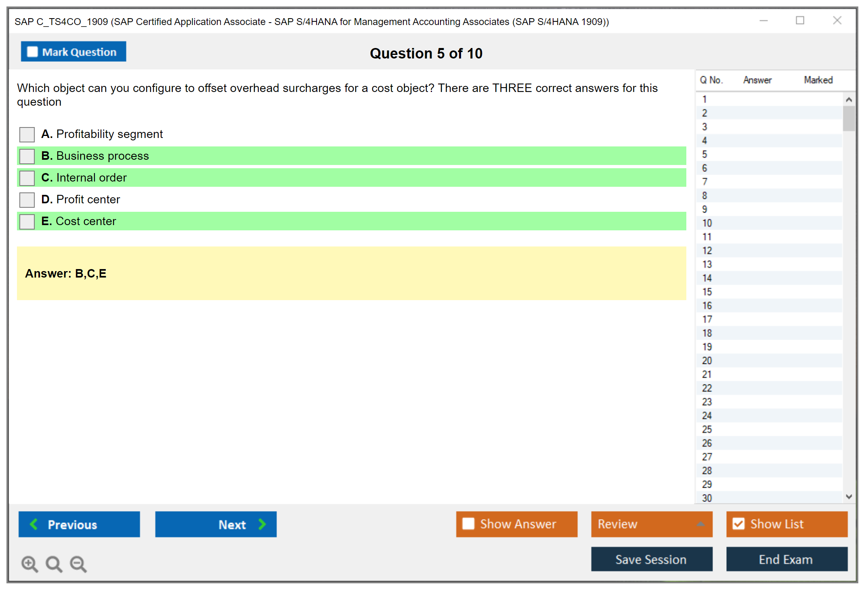Maximize the exam window

pyautogui.click(x=800, y=21)
